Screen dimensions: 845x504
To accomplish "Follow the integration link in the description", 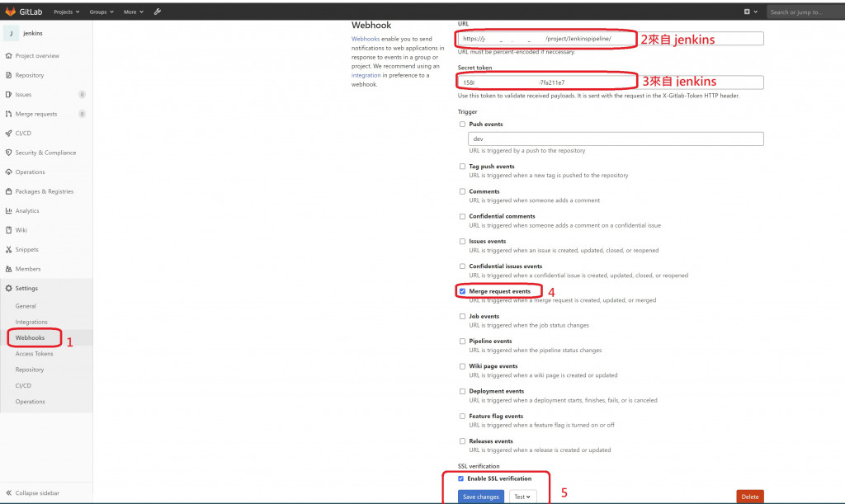I will (x=366, y=75).
